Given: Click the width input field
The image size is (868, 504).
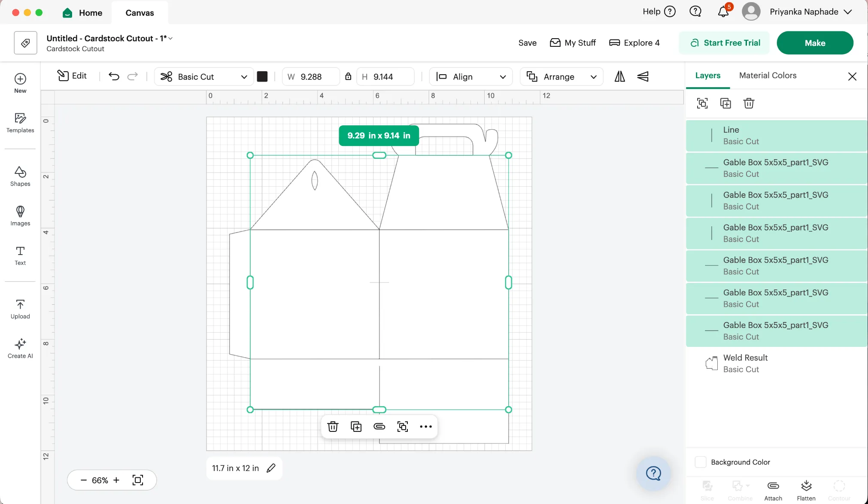Looking at the screenshot, I should click(x=311, y=76).
